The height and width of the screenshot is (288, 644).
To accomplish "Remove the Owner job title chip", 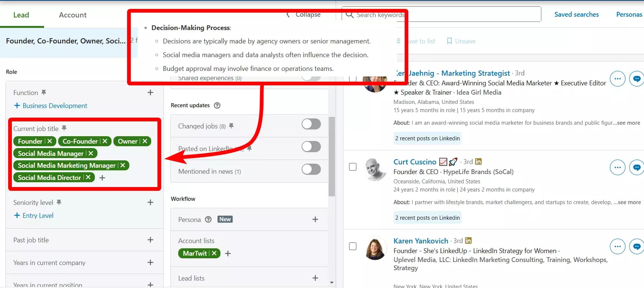I will [x=145, y=141].
